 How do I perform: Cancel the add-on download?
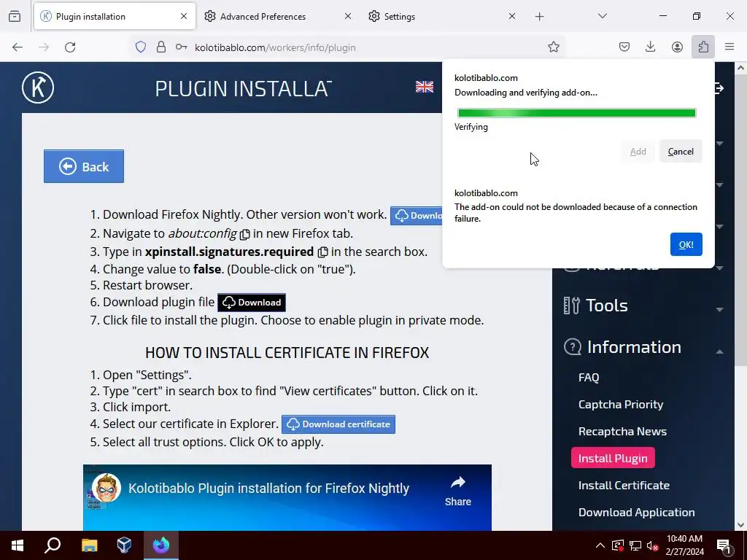[681, 152]
